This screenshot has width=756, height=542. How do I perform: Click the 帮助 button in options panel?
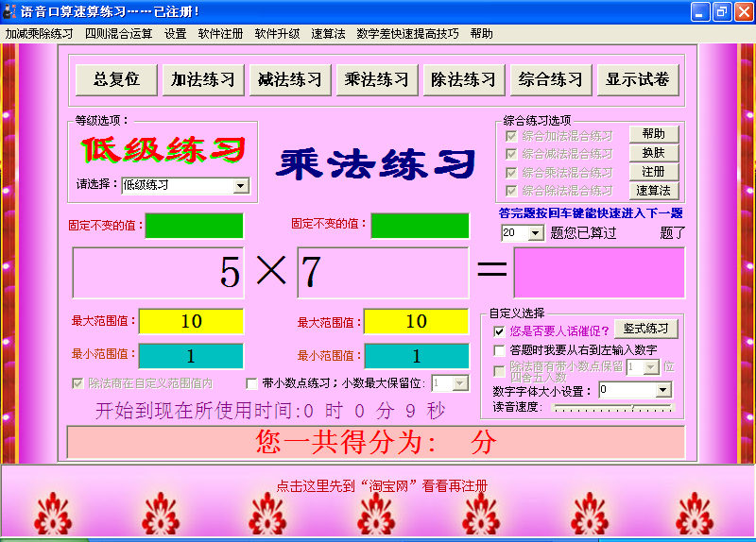(654, 134)
